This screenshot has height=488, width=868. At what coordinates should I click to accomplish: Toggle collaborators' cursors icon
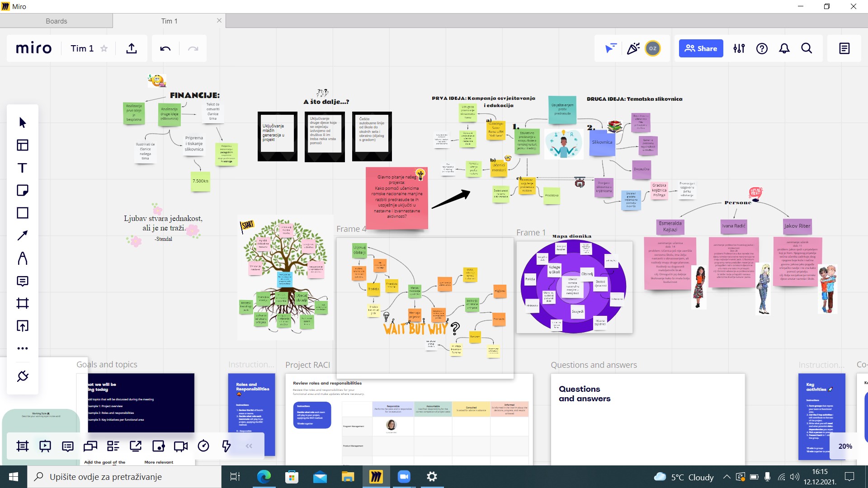tap(611, 48)
